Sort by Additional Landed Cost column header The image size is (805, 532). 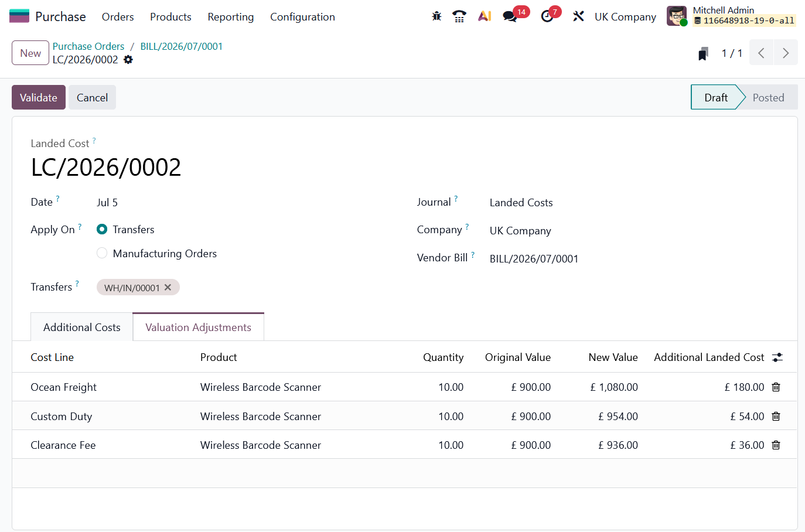(x=709, y=357)
